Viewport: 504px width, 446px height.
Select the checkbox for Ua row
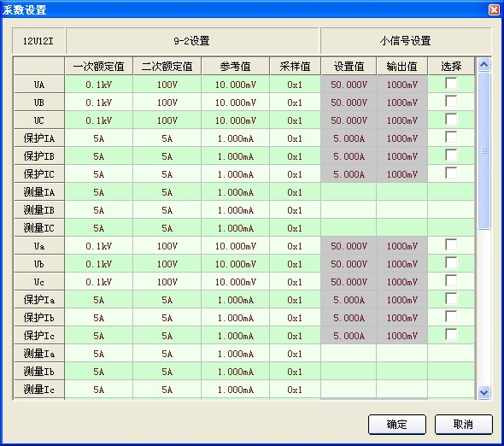tap(451, 245)
